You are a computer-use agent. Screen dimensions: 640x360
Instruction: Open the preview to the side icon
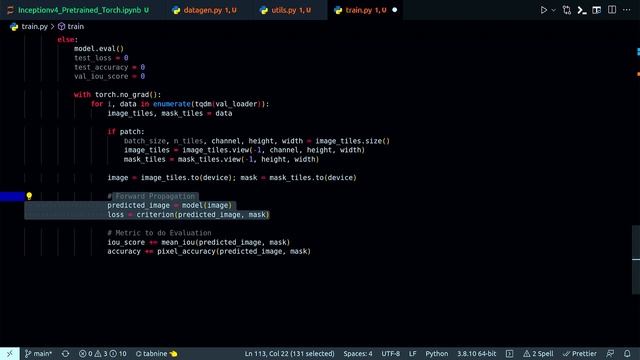(596, 10)
